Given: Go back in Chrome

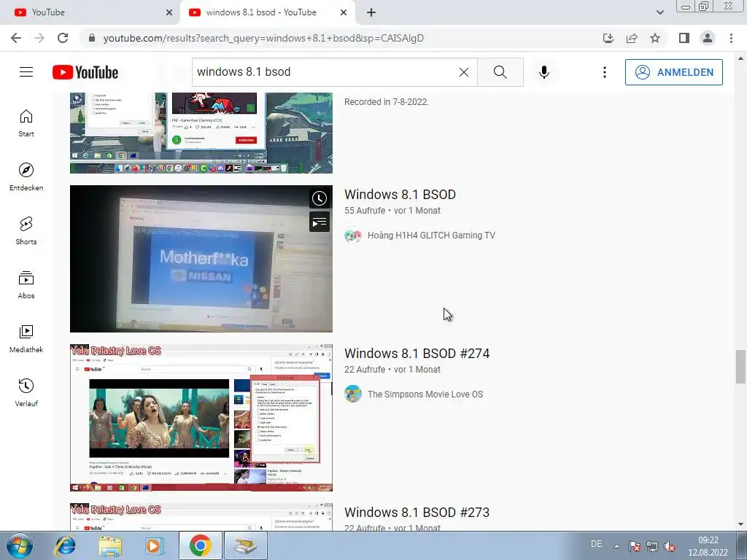Looking at the screenshot, I should pos(16,38).
